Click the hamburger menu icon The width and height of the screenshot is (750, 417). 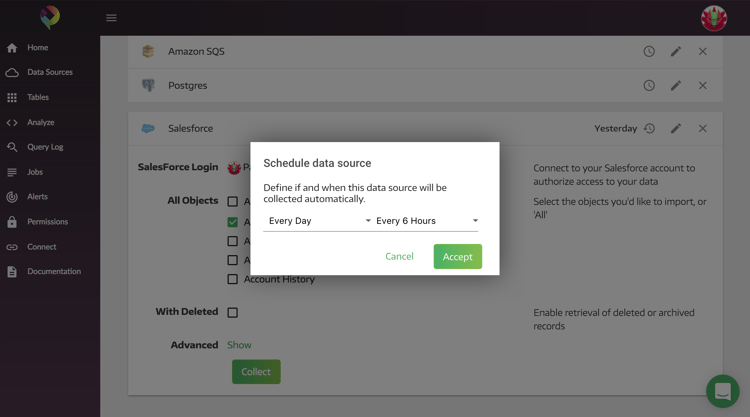click(111, 18)
